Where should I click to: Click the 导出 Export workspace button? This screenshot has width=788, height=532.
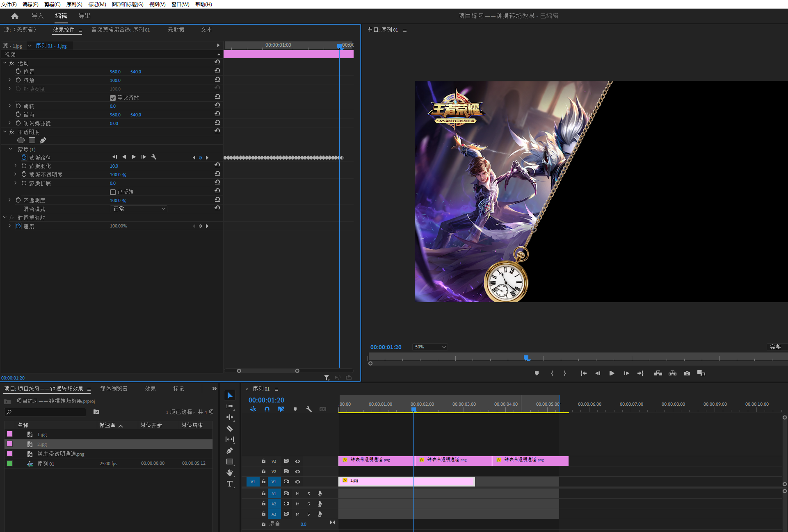coord(85,16)
